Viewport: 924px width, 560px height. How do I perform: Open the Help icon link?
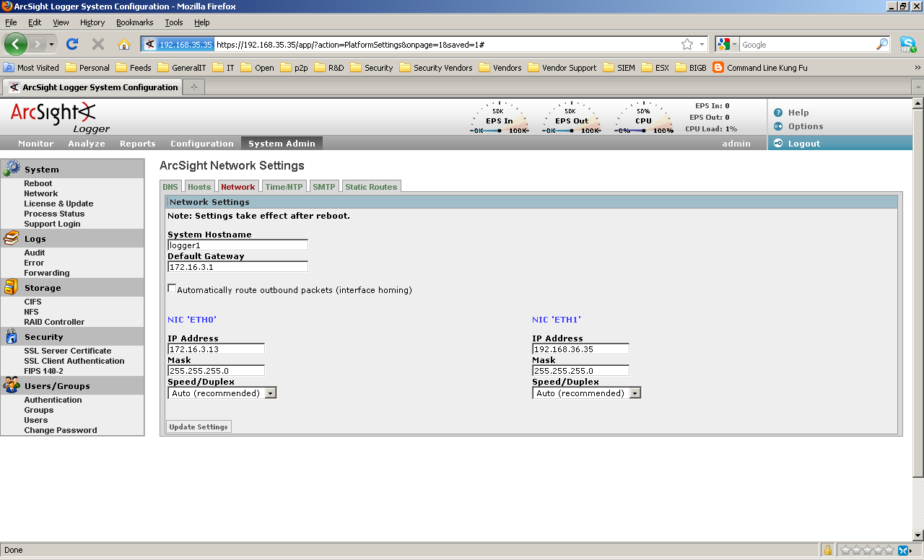coord(778,113)
